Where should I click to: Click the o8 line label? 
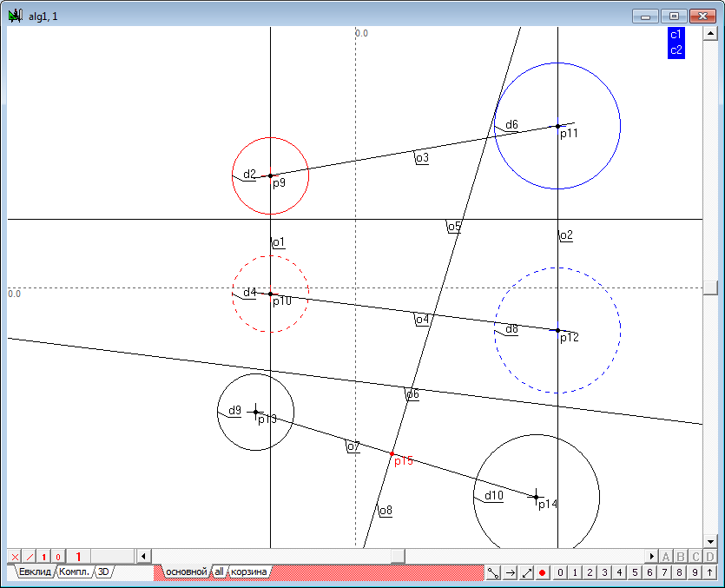pos(386,511)
